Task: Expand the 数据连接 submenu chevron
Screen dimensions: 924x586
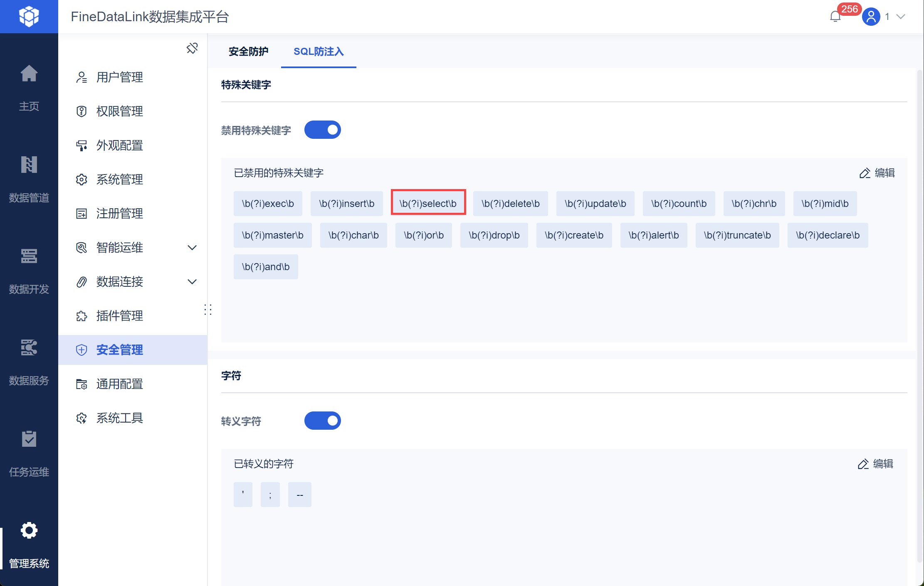Action: (x=192, y=282)
